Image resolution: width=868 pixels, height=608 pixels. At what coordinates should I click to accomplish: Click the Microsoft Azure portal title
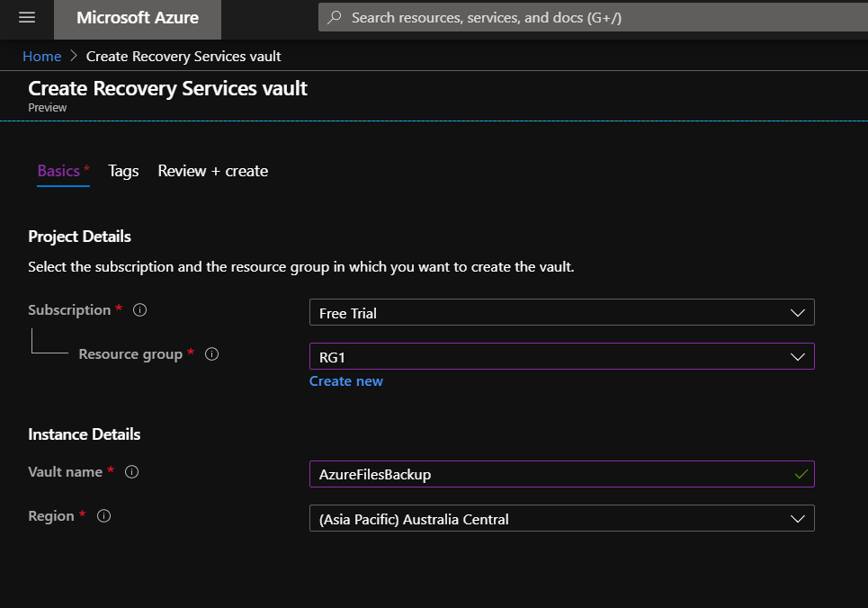138,18
